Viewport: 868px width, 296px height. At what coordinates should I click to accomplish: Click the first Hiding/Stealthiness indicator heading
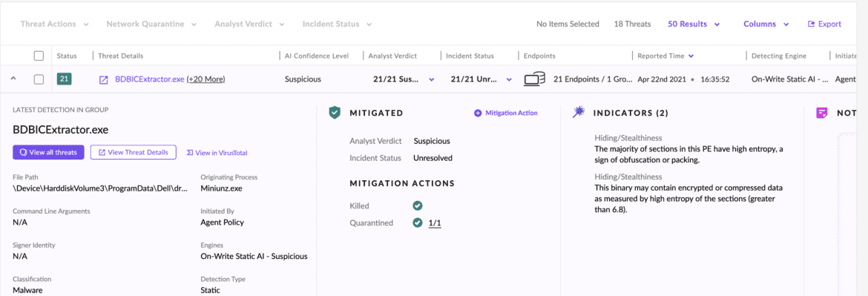[628, 138]
